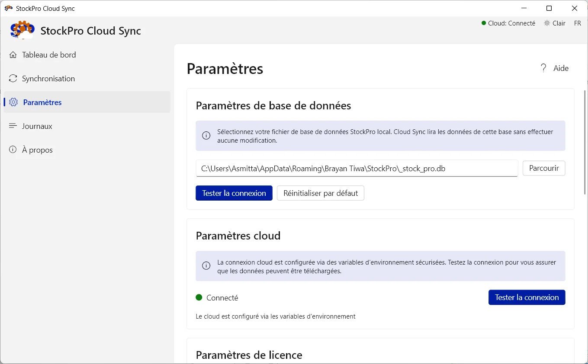
Task: Navigate to the Tableau de bord page
Action: [49, 55]
